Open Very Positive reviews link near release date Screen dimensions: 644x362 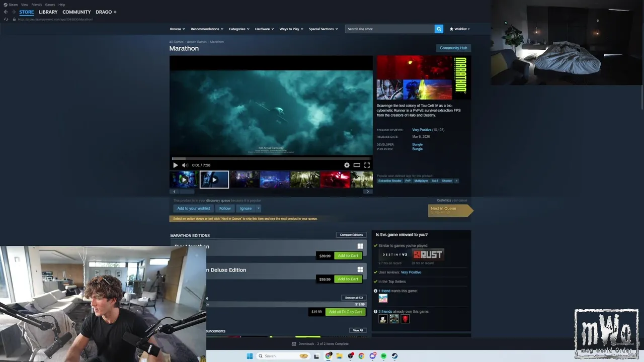tap(422, 130)
